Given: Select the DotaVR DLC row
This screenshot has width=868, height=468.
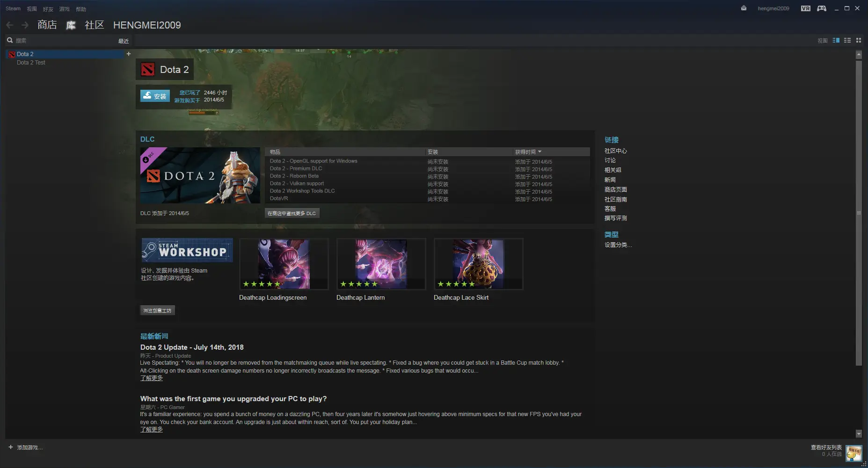Looking at the screenshot, I should tap(427, 199).
